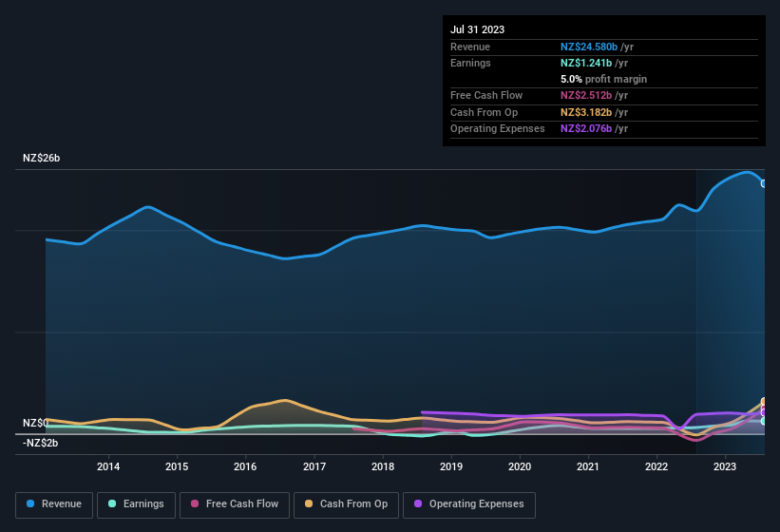Select the 2018 x-axis label
Viewport: 780px width, 532px height.
(x=383, y=466)
